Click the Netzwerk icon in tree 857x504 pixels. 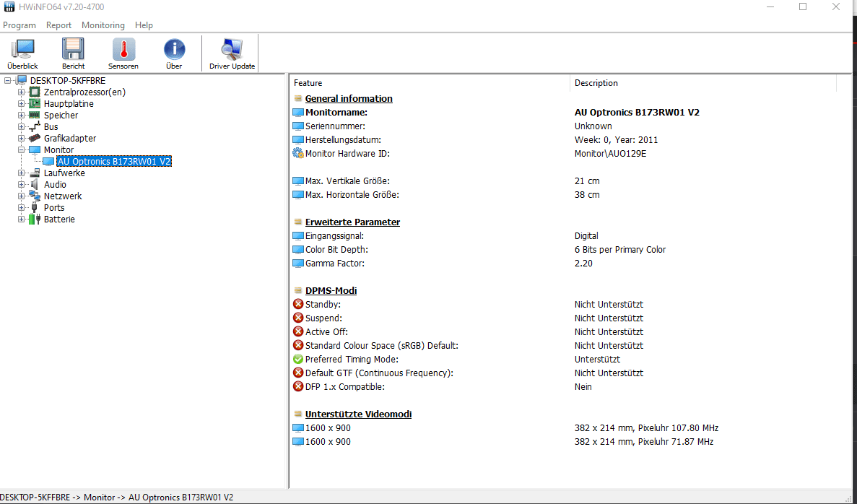click(x=35, y=196)
